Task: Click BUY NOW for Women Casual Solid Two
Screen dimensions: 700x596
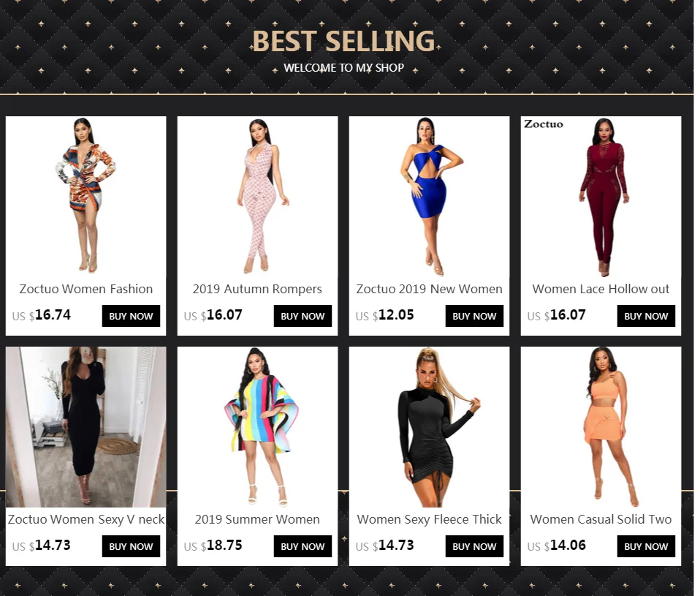Action: tap(646, 546)
